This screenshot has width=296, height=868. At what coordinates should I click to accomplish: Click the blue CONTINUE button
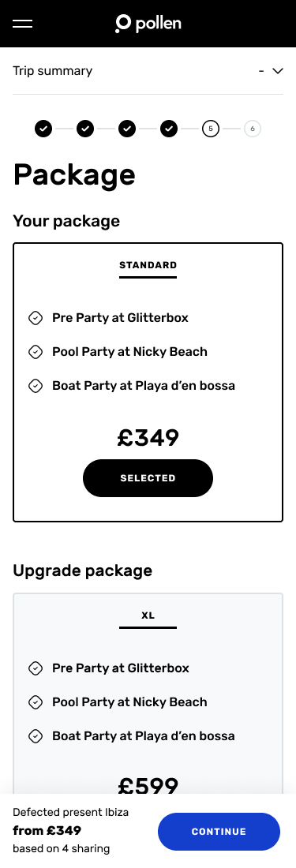219,832
